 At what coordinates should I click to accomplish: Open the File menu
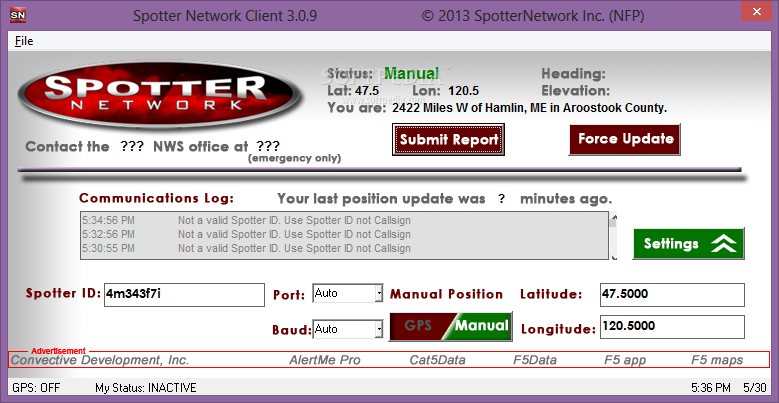pos(24,41)
